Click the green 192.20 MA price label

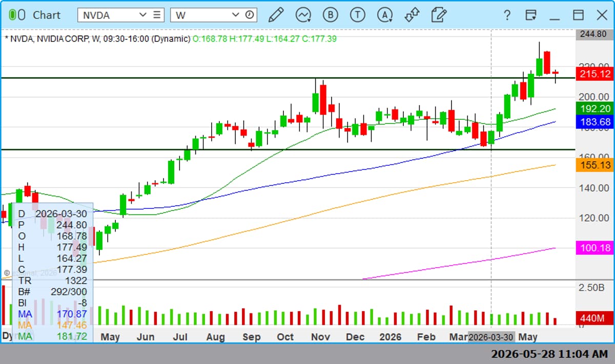(x=594, y=109)
